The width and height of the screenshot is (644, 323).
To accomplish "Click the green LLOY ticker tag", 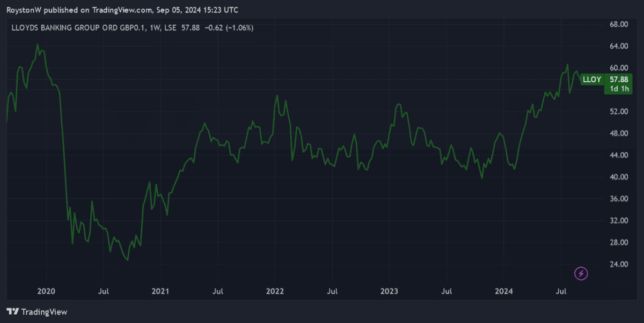I will click(591, 80).
